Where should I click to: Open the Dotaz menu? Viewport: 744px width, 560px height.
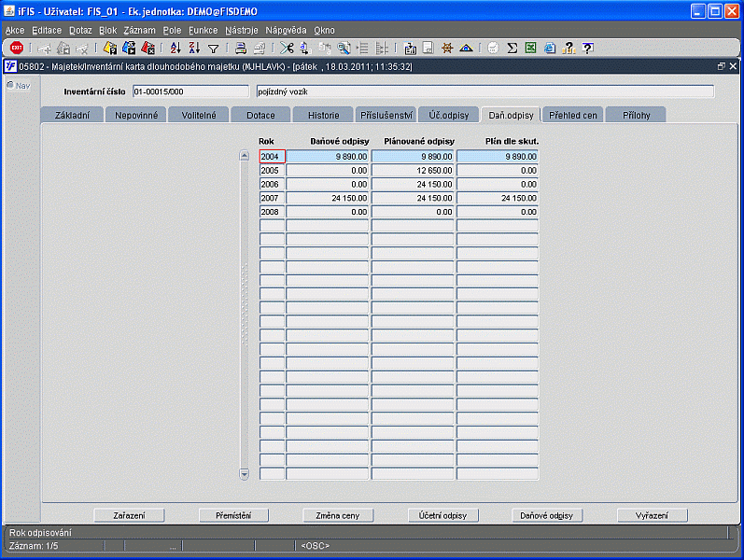coord(80,31)
